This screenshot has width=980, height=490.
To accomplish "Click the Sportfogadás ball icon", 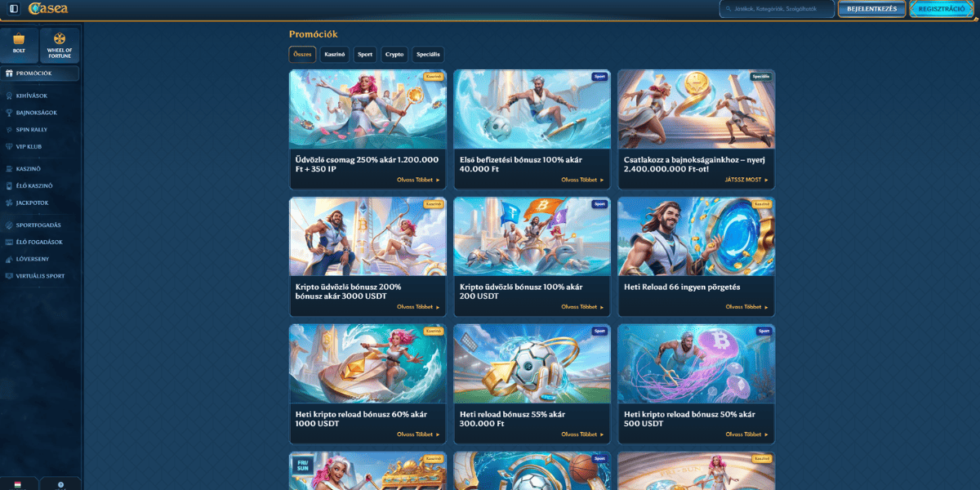I will pyautogui.click(x=9, y=225).
